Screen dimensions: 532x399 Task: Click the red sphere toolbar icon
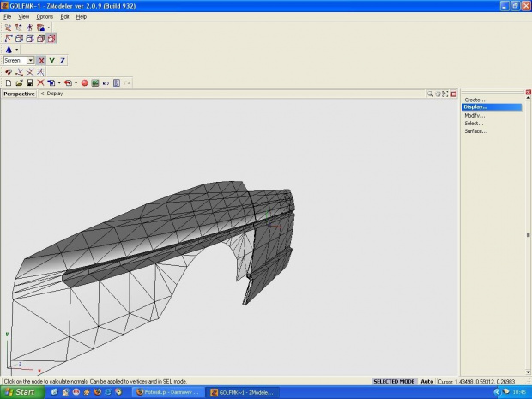click(85, 82)
